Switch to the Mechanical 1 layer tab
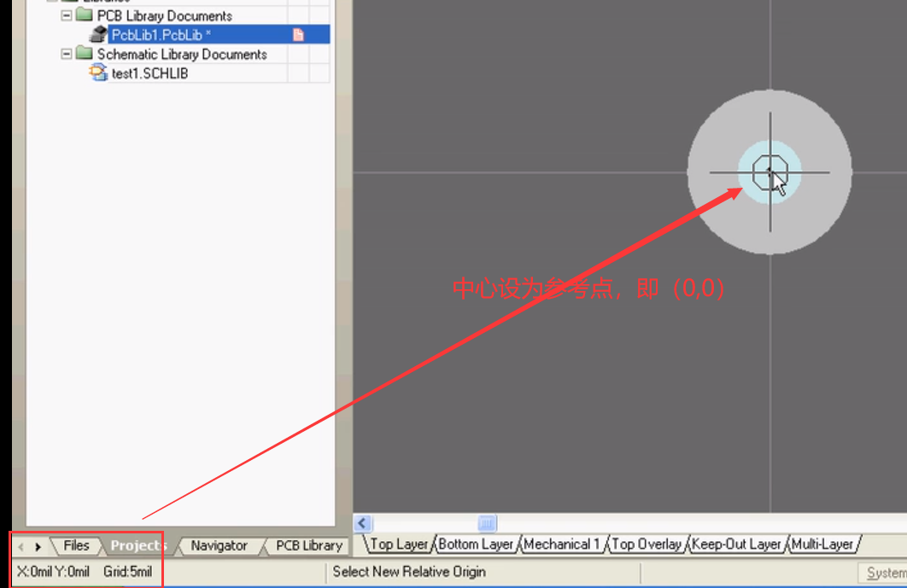This screenshot has width=907, height=588. tap(562, 544)
